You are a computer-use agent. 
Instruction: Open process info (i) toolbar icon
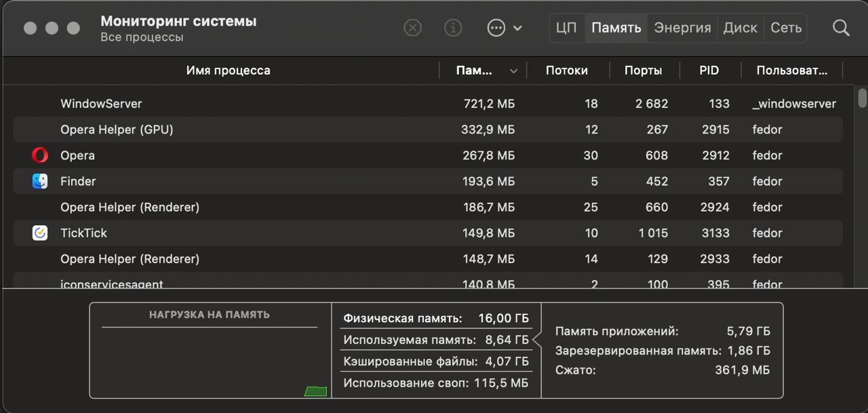[453, 28]
